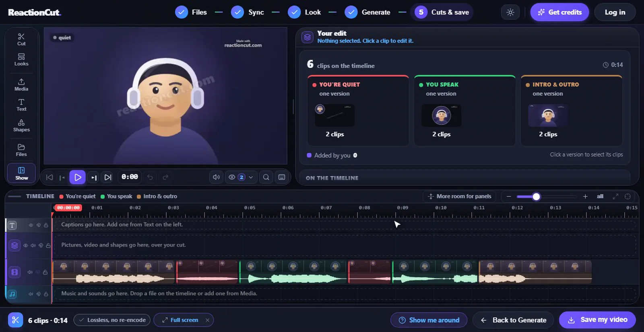This screenshot has height=332, width=644.
Task: Click the timeline crosshair target icon
Action: [x=627, y=197]
